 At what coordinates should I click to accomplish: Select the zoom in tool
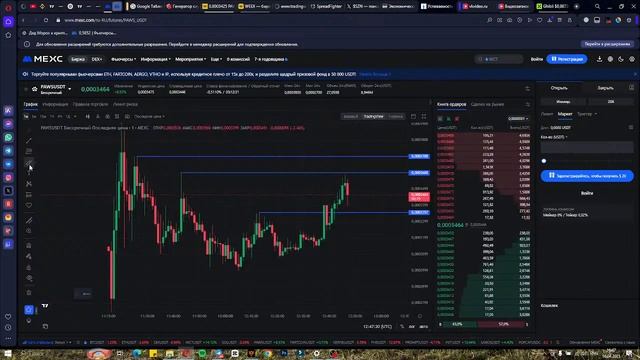point(29,231)
